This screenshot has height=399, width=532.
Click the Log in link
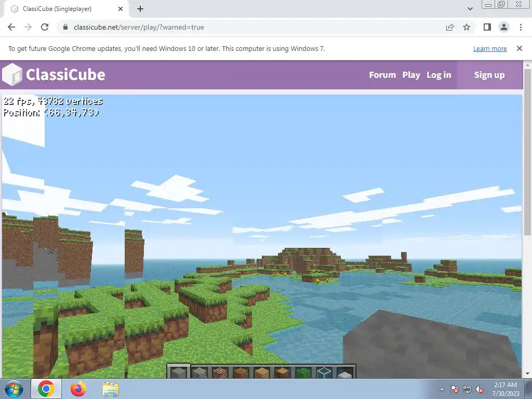coord(438,75)
